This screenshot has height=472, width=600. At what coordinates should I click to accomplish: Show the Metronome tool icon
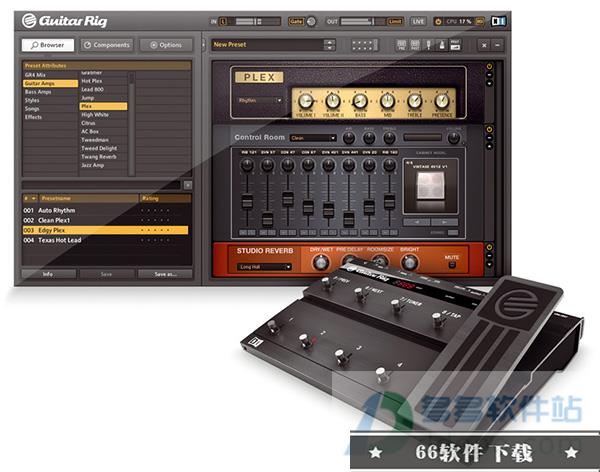[442, 45]
